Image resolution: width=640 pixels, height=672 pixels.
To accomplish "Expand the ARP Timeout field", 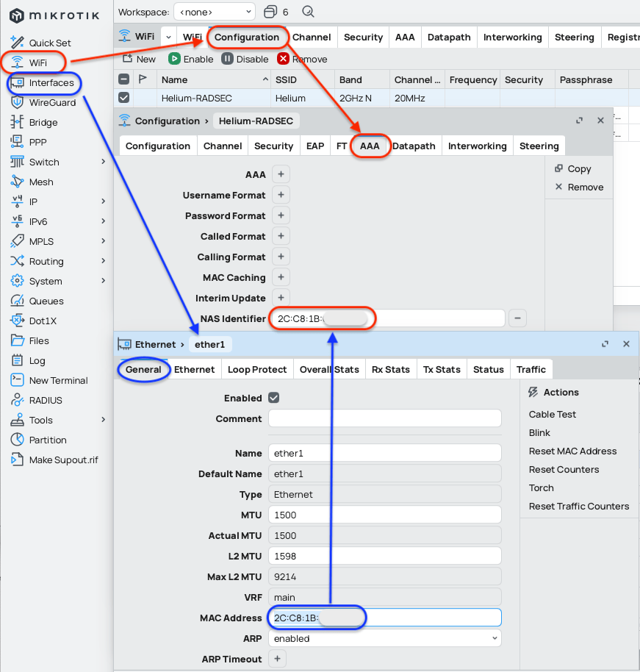I will click(277, 660).
